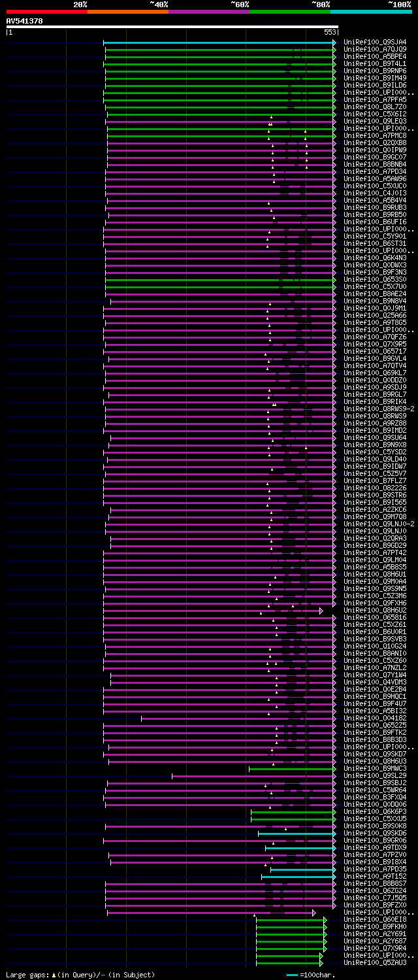418x980 pixels.
Task: Select the UniRef100_A9RZ88 label
Action: (x=375, y=423)
